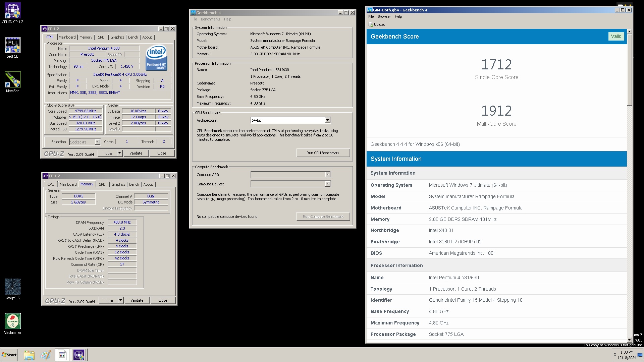Open About tab in lower CPU-Z
644x362 pixels.
[x=148, y=184]
